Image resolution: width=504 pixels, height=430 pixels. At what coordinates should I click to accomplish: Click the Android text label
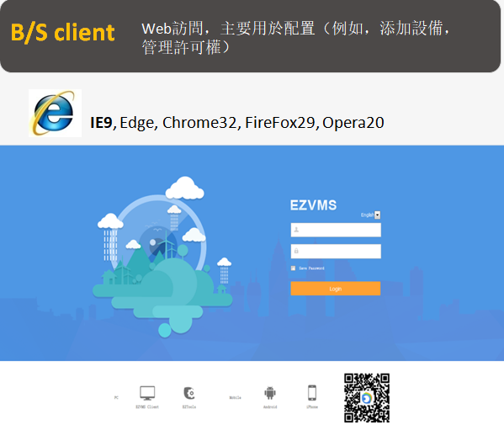(270, 407)
